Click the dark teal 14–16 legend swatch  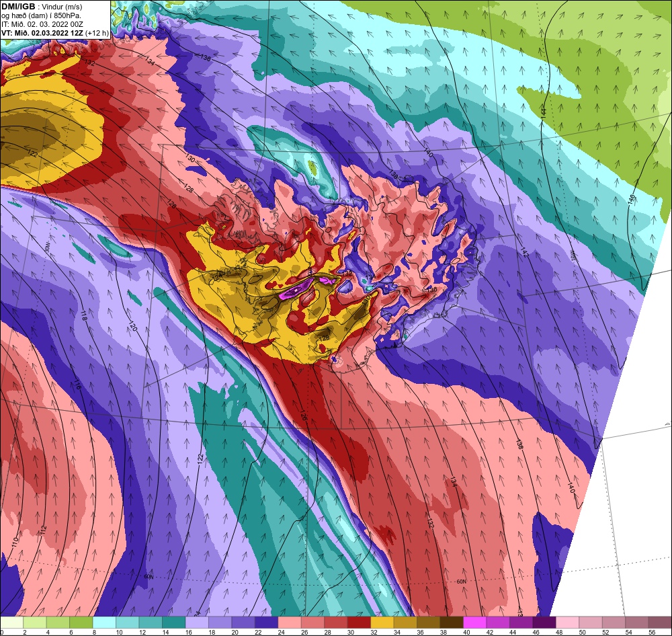point(174,623)
